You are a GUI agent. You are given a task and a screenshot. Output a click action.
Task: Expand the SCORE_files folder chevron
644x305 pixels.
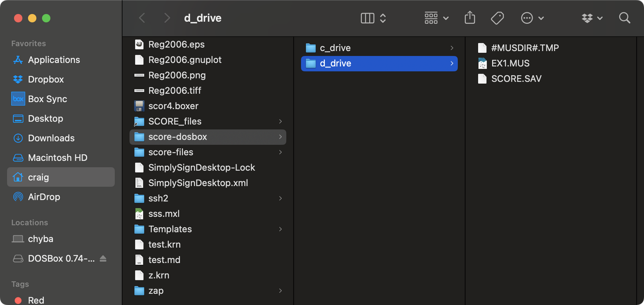(x=280, y=122)
